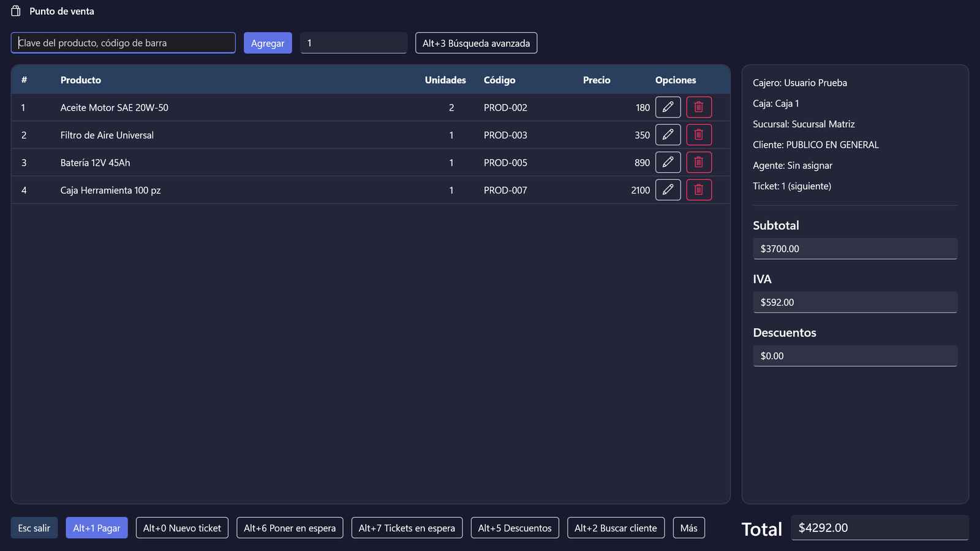Image resolution: width=980 pixels, height=551 pixels.
Task: Select product name Caja Herramienta 100 pz
Action: [110, 190]
